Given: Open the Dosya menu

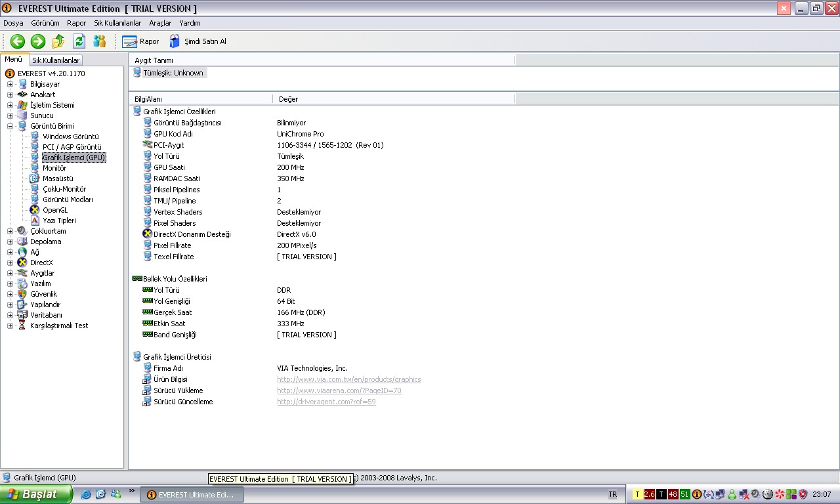Looking at the screenshot, I should click(13, 23).
